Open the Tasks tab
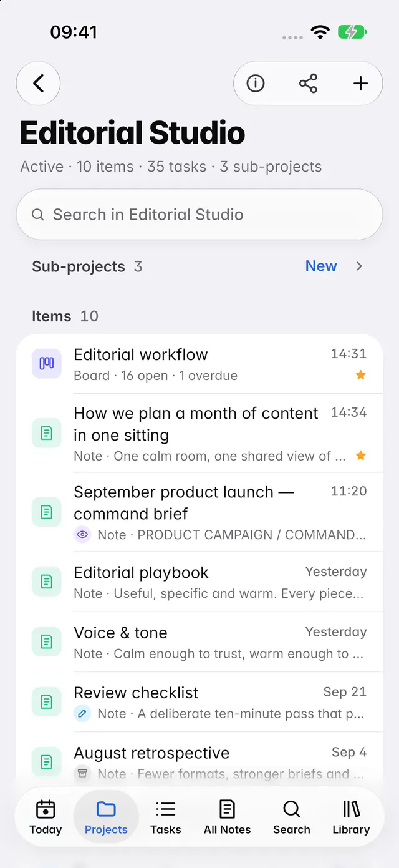 pos(166,817)
